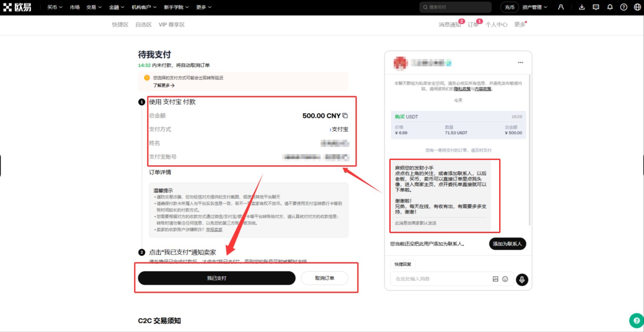644x332 pixels.
Task: Expand the 机构客户 dropdown menu
Action: (x=144, y=7)
